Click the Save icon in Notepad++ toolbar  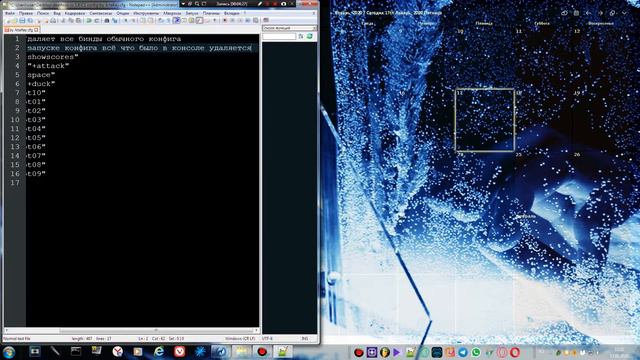pos(22,20)
